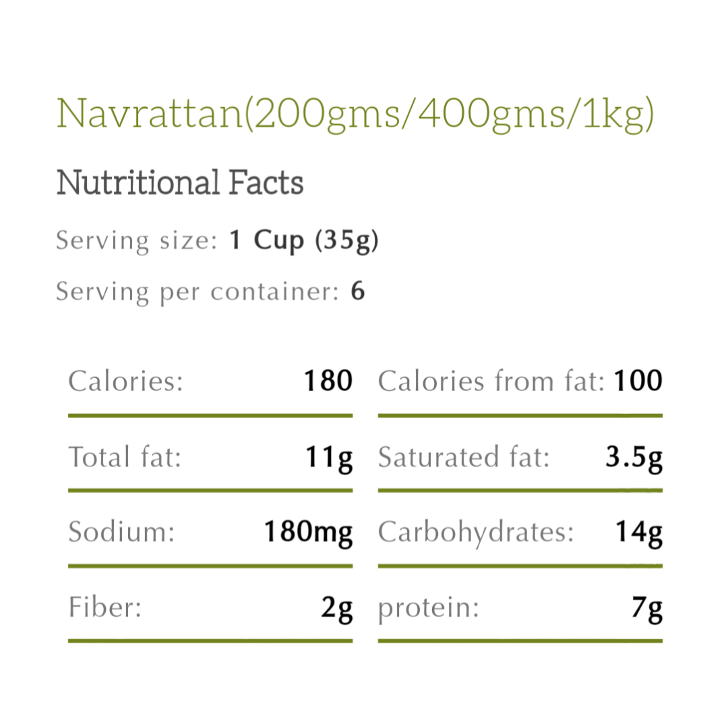Click the Calories from fat label
This screenshot has height=728, width=728.
[491, 382]
